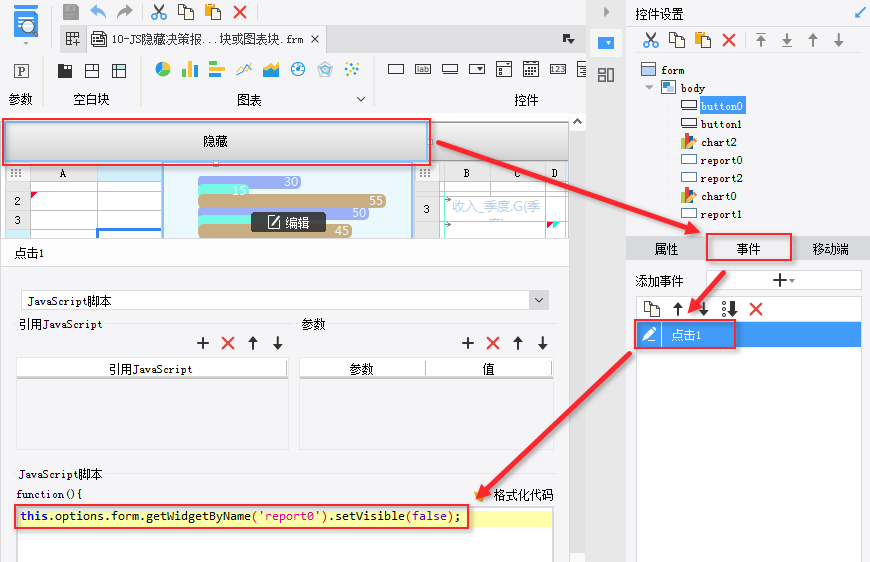The height and width of the screenshot is (562, 870).
Task: Move parameter up in list
Action: tap(518, 343)
